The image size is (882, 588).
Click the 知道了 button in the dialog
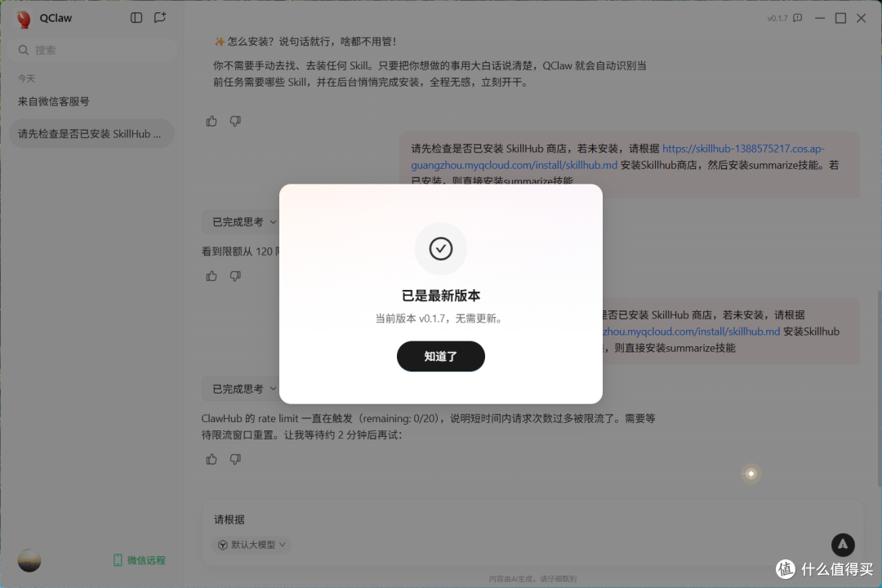coord(440,356)
